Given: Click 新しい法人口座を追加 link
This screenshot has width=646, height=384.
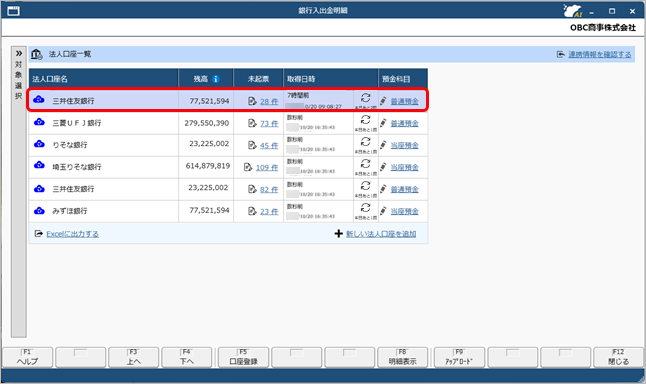Looking at the screenshot, I should click(x=381, y=234).
